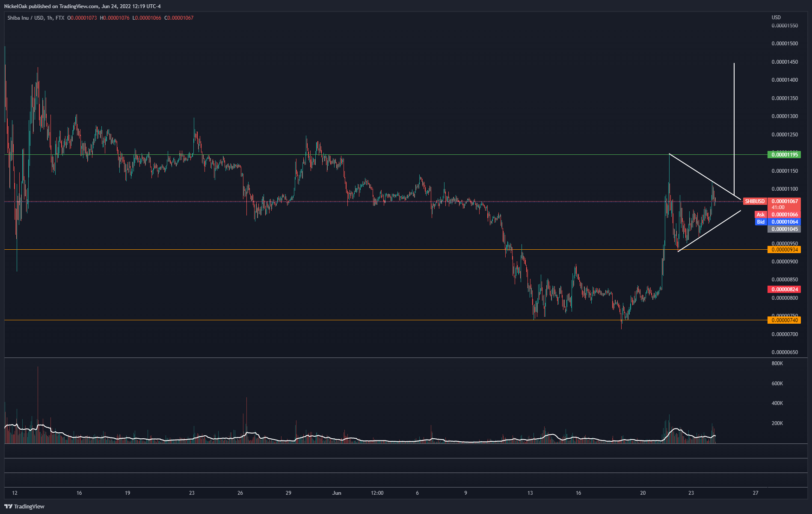812x514 pixels.
Task: Select the white vertical price target line
Action: tap(734, 128)
